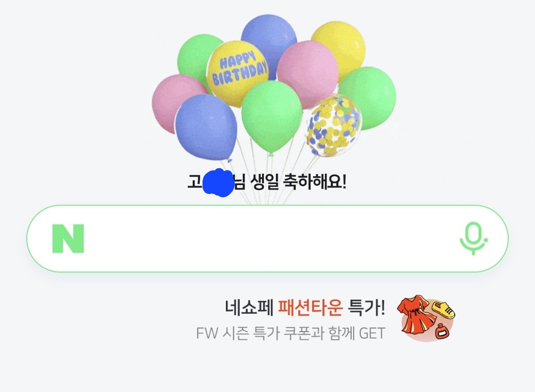This screenshot has height=392, width=535.
Task: Tap the red dress illustration
Action: [416, 315]
